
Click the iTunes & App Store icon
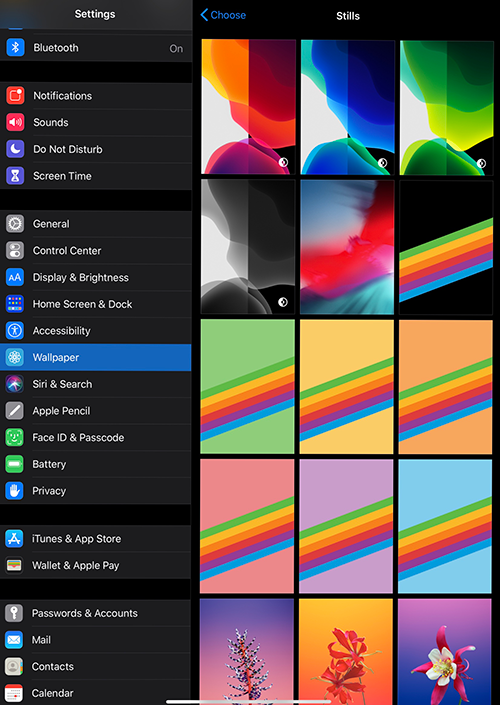click(14, 539)
